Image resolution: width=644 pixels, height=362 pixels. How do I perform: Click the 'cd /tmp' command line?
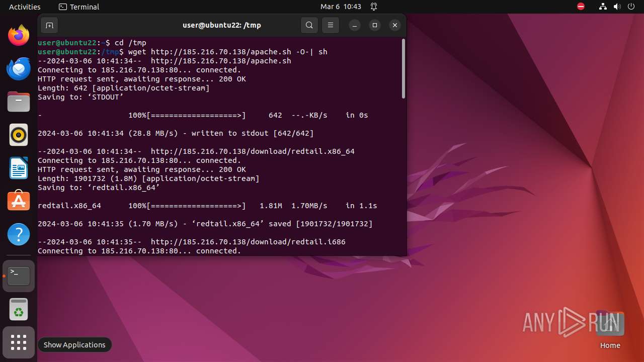click(x=92, y=43)
